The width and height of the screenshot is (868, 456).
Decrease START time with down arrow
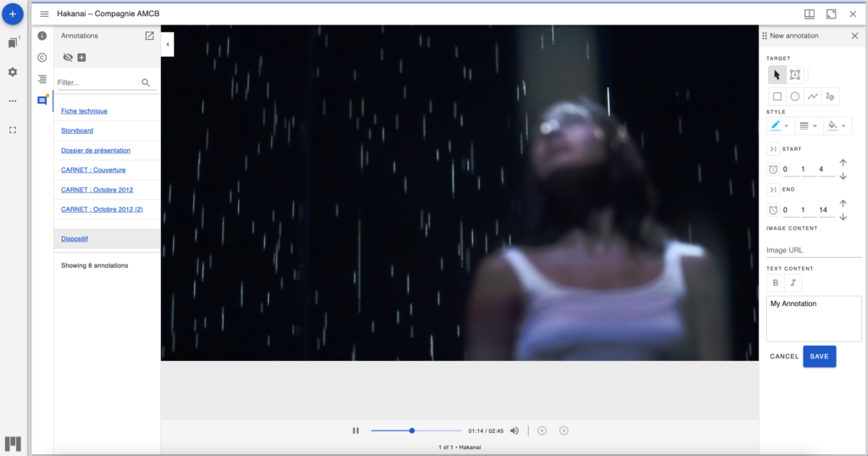click(843, 176)
